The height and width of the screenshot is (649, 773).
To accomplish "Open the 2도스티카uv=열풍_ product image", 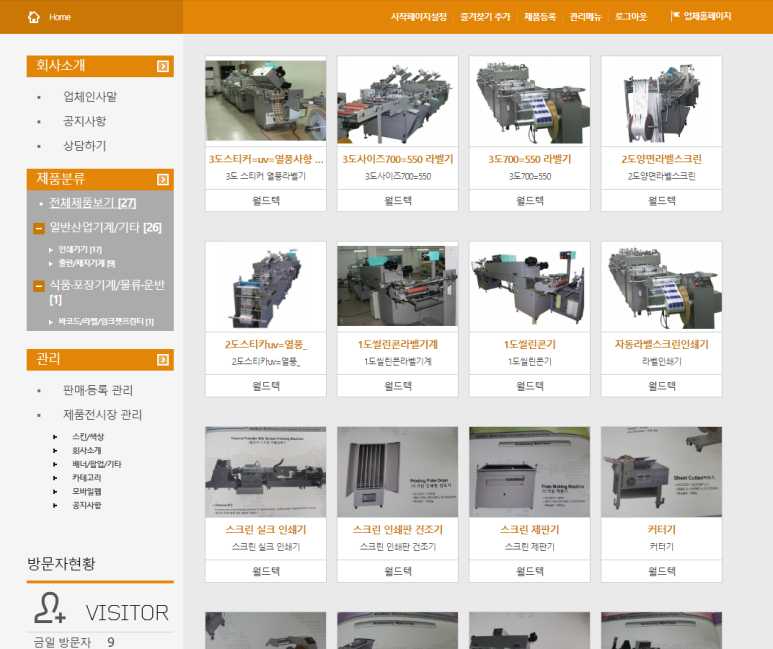I will (266, 287).
